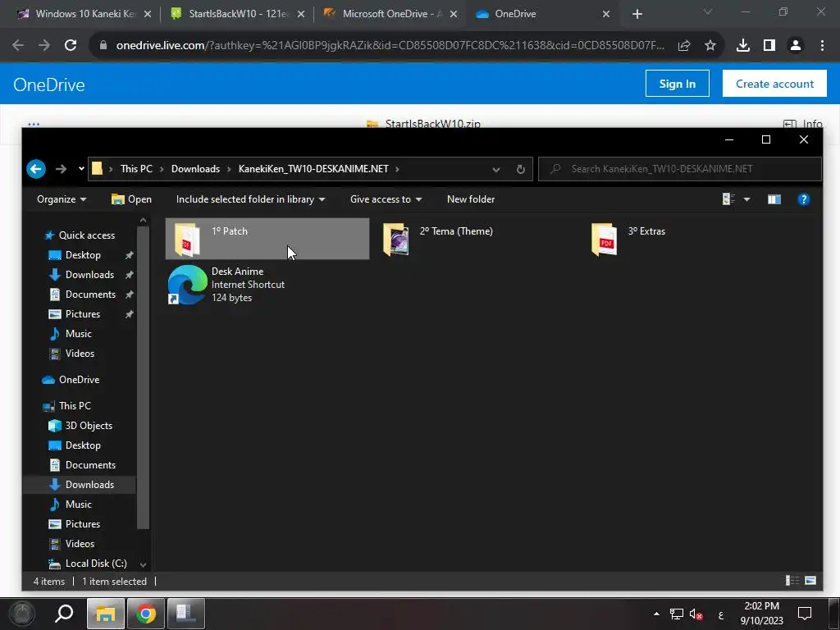Open Chrome downloads
840x630 pixels.
click(x=742, y=46)
